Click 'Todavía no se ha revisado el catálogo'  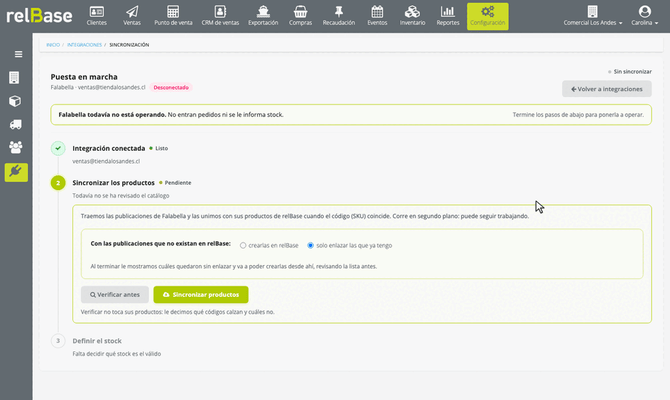tap(121, 196)
